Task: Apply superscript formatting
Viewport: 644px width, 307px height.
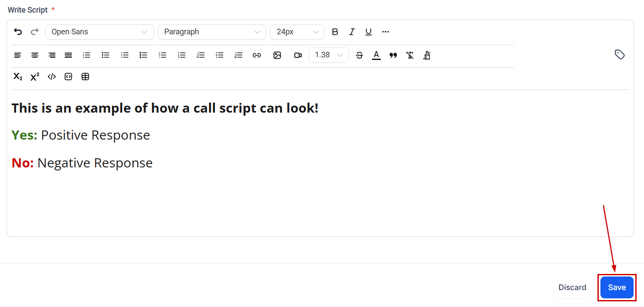Action: (35, 77)
